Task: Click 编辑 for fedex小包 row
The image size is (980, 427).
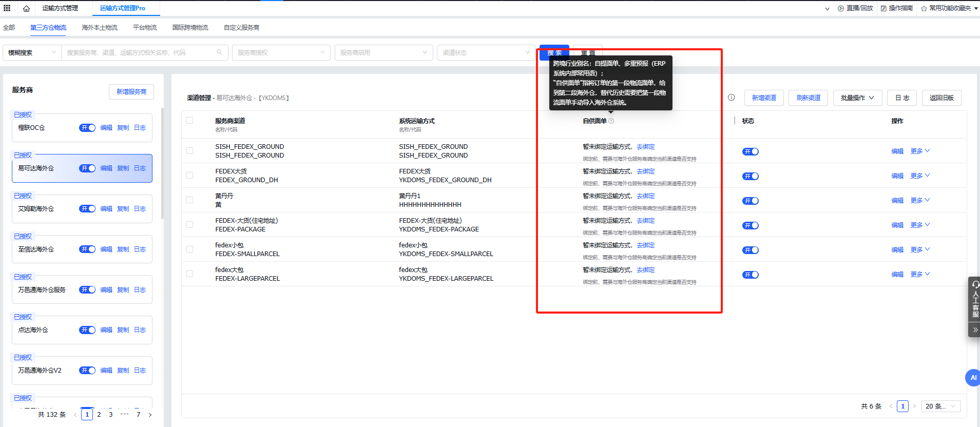Action: 897,249
